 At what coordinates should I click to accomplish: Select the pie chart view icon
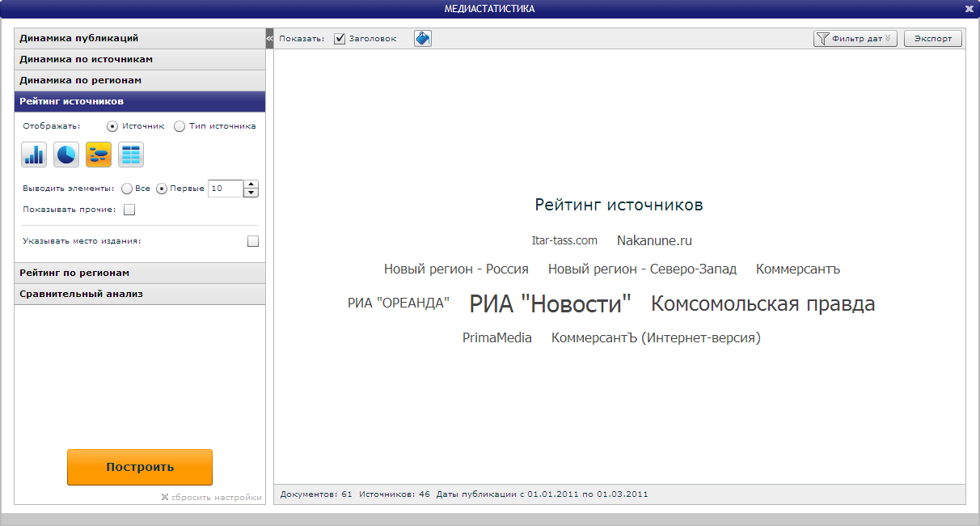click(66, 155)
